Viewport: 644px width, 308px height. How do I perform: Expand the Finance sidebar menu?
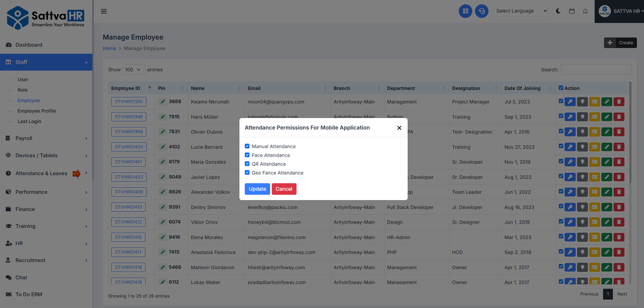[x=46, y=209]
